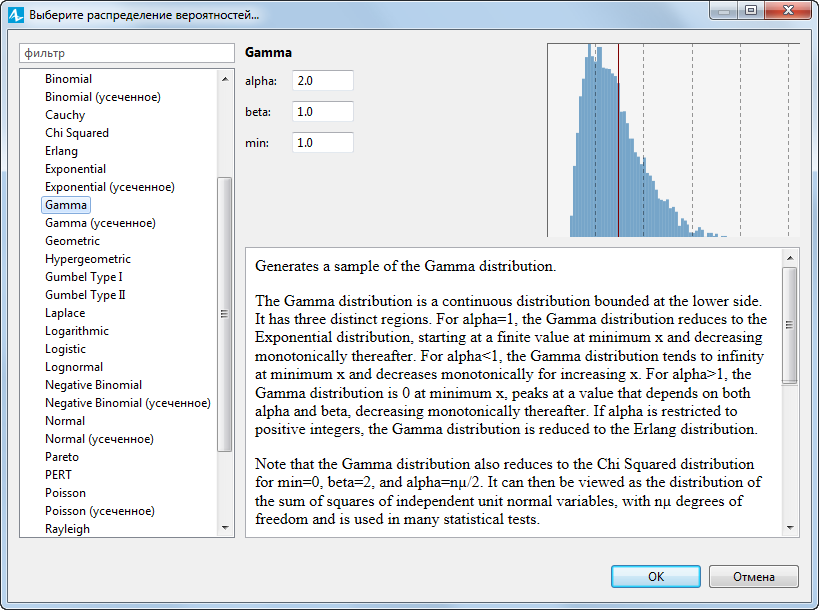
Task: Click description pane scroll up arrow
Action: point(790,257)
